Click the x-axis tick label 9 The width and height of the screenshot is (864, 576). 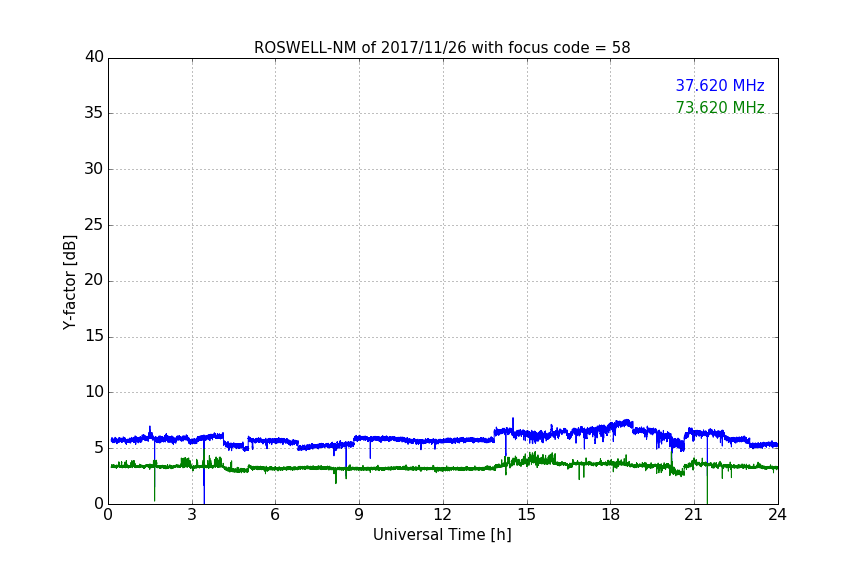pos(359,515)
